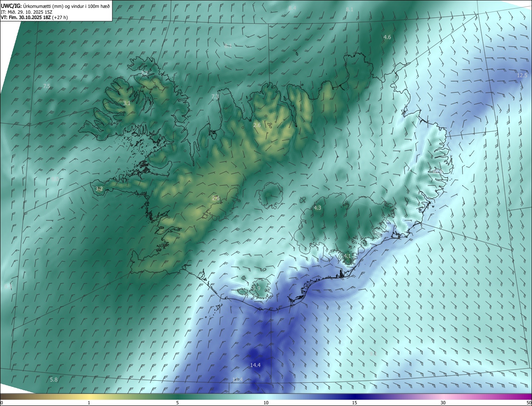Click the 5 tick on the color scale
This screenshot has height=406, width=532.
coord(177,403)
